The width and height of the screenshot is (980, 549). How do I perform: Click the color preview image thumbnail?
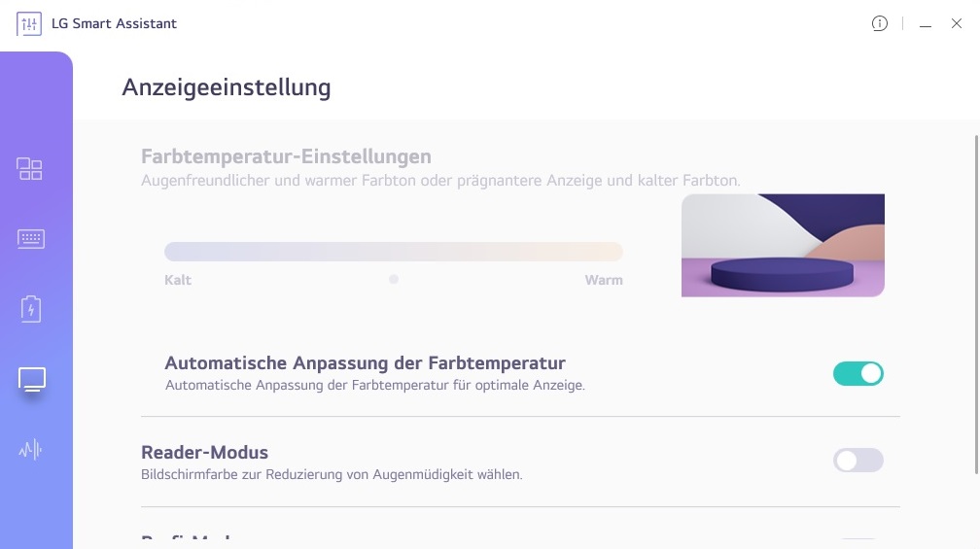click(x=783, y=245)
